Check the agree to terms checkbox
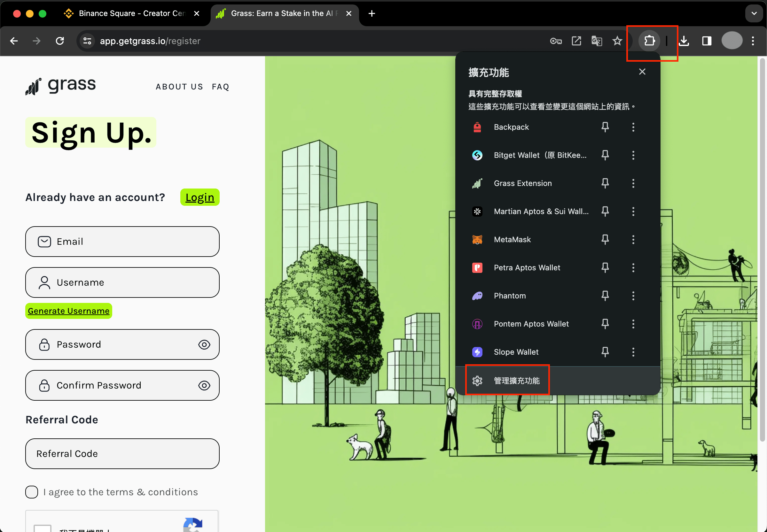Viewport: 767px width, 532px height. (32, 492)
